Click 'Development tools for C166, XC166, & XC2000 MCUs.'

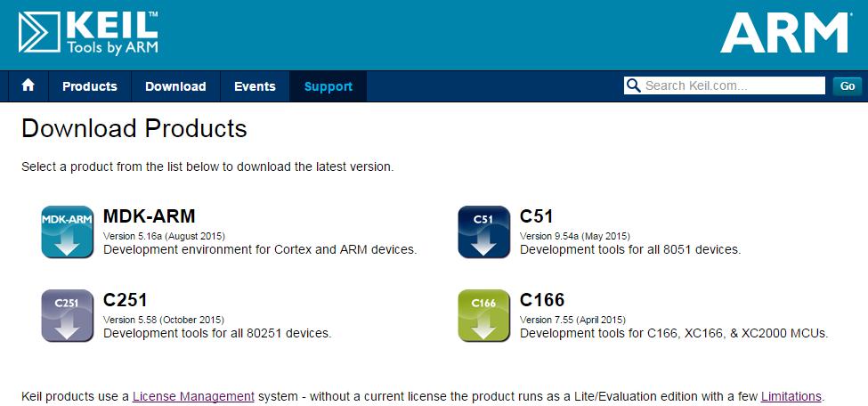click(x=674, y=334)
